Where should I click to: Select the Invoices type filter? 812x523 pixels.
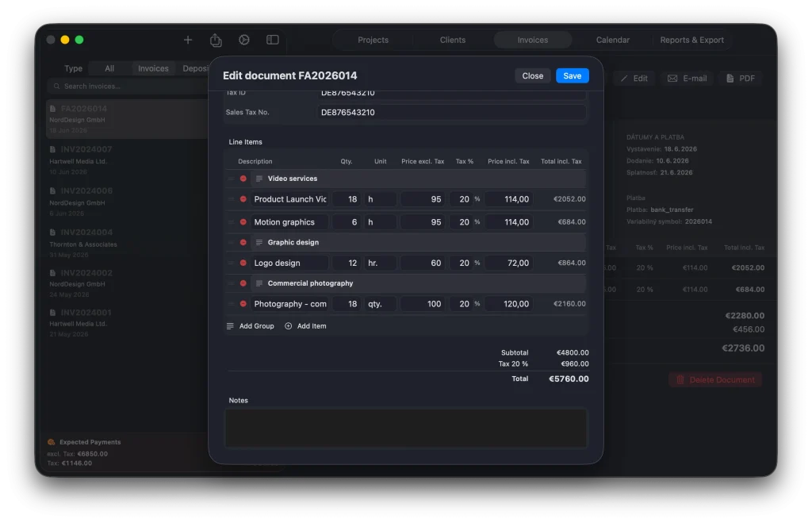point(153,68)
